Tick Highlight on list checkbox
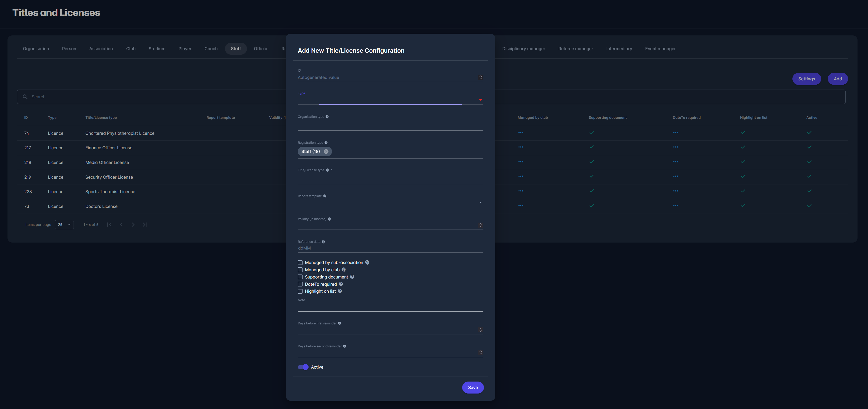Viewport: 868px width, 409px height. (300, 291)
